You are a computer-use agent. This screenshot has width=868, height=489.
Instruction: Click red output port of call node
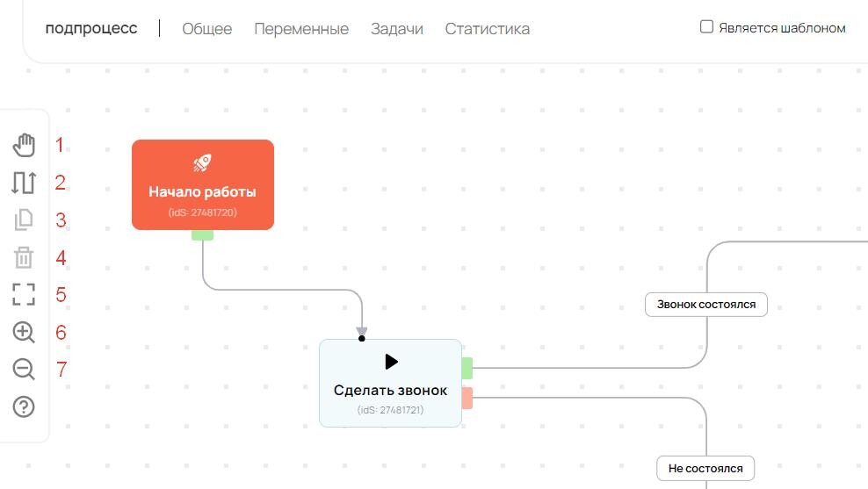[467, 399]
